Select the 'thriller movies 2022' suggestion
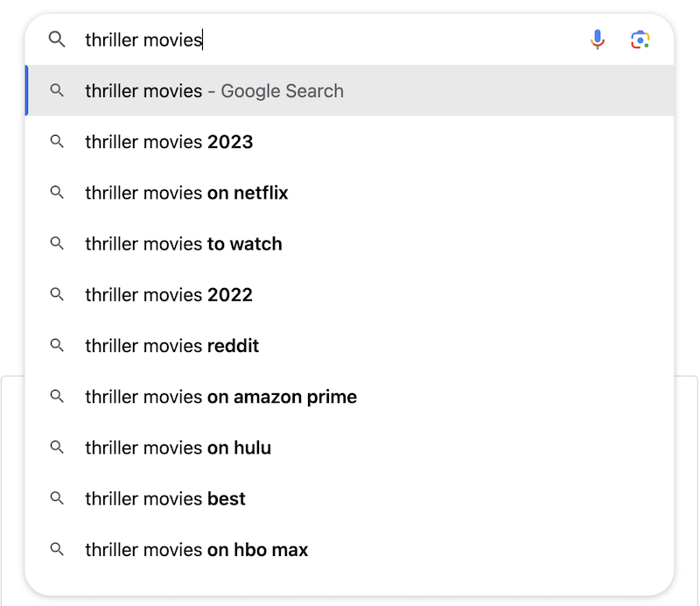Viewport: 700px width, 606px height. (x=168, y=295)
